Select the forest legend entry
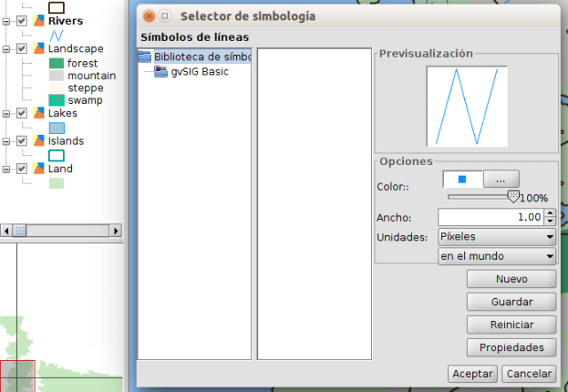 click(82, 63)
